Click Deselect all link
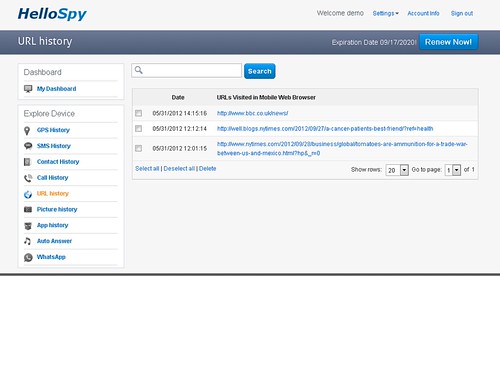The height and width of the screenshot is (369, 500). [x=179, y=169]
